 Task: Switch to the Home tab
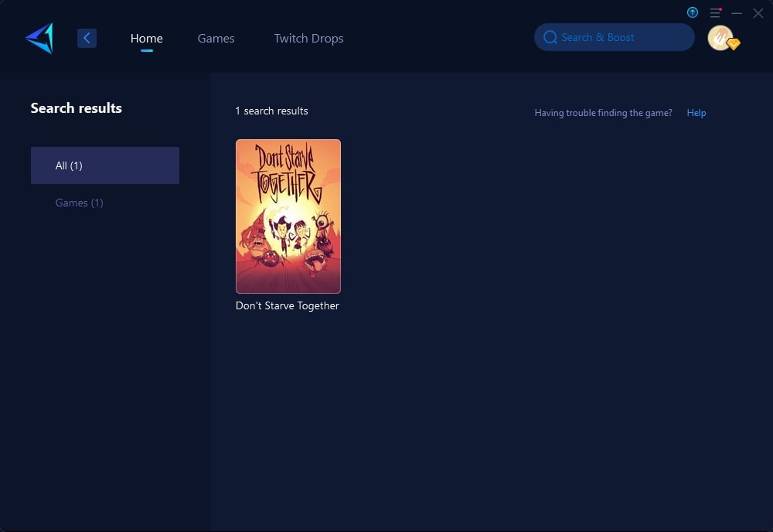146,39
